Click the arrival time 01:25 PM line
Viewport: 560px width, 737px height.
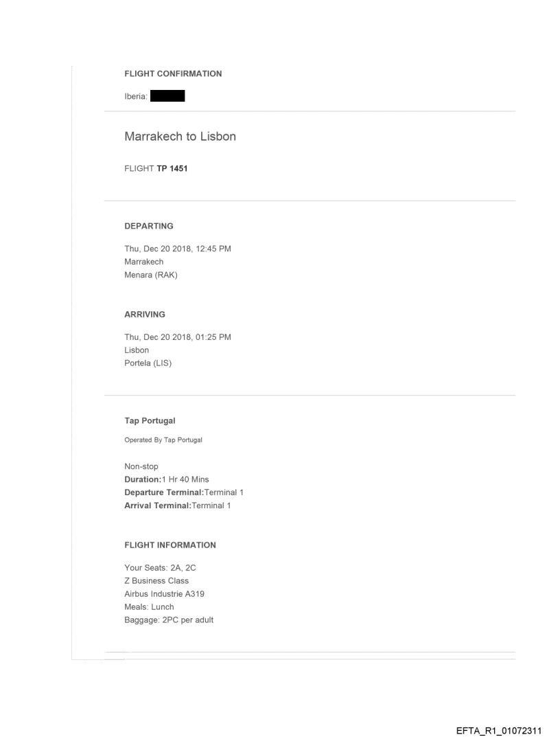(x=177, y=337)
